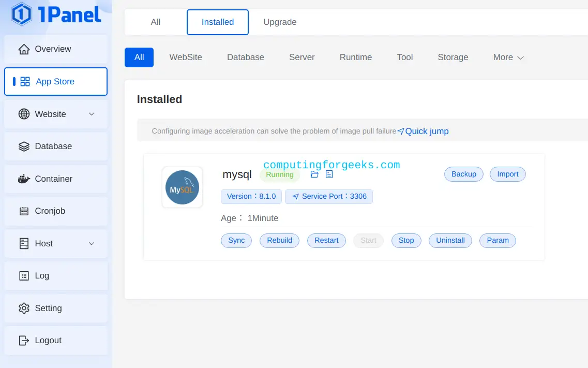Click the Host server icon
588x368 pixels.
24,243
